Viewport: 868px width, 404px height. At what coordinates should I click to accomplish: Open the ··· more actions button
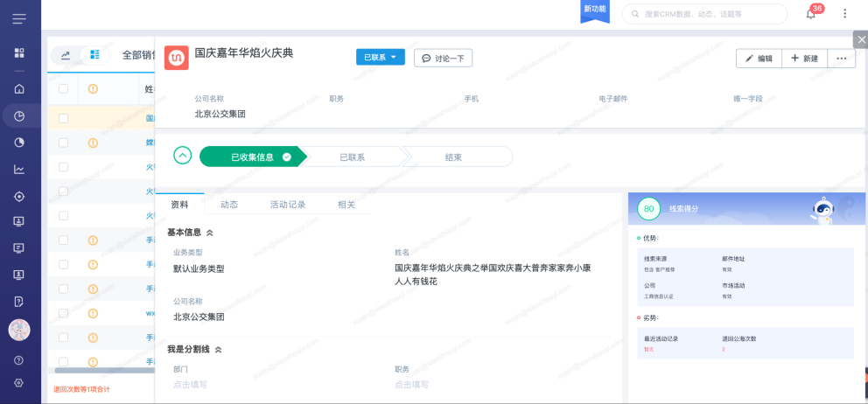tap(842, 58)
